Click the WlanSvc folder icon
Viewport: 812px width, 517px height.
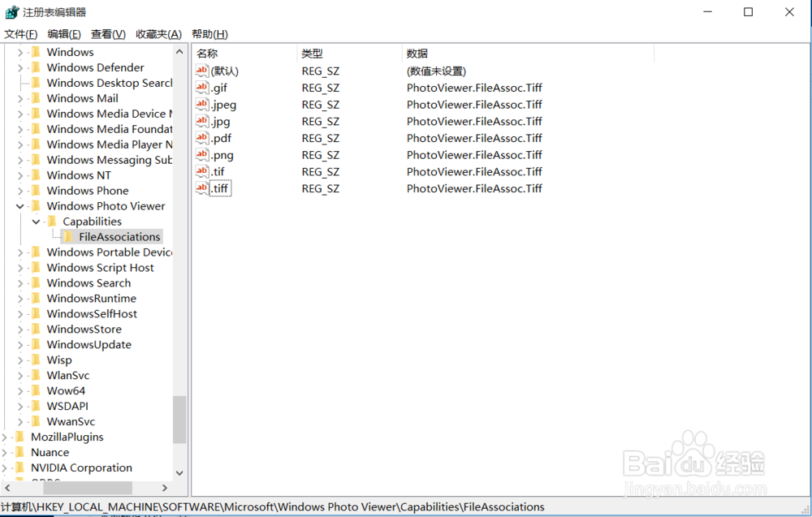pyautogui.click(x=37, y=375)
